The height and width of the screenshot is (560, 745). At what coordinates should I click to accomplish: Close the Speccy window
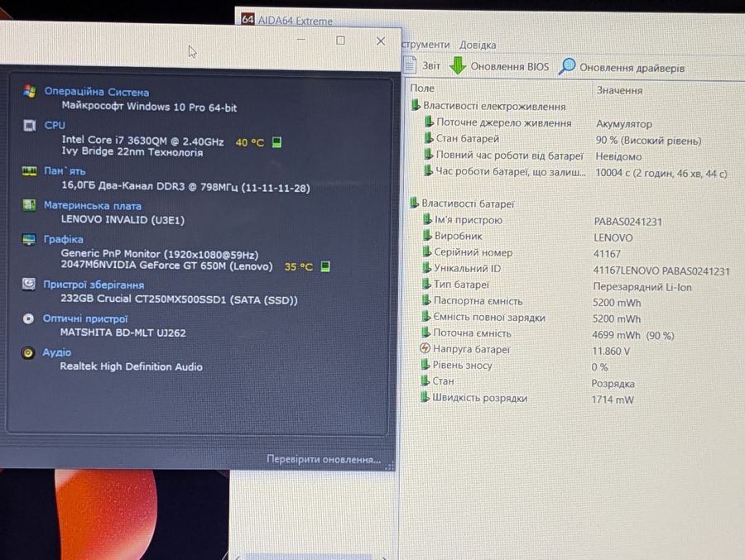[x=381, y=41]
